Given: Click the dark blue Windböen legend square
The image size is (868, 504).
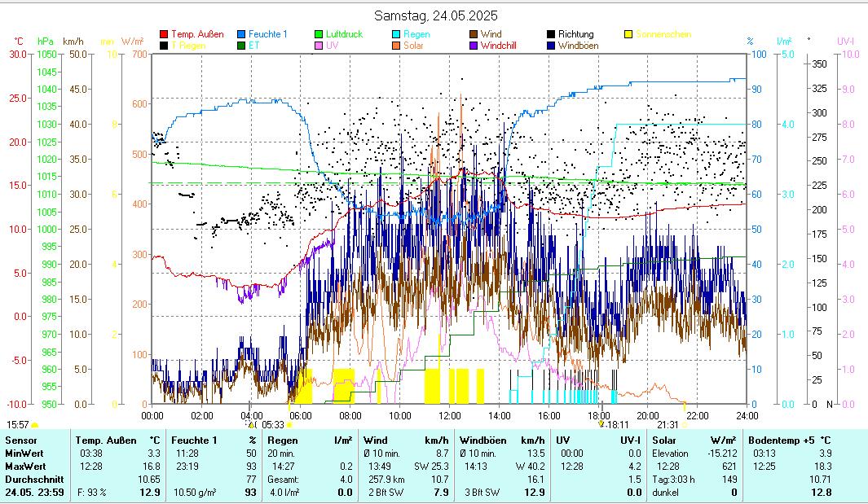Looking at the screenshot, I should [551, 46].
